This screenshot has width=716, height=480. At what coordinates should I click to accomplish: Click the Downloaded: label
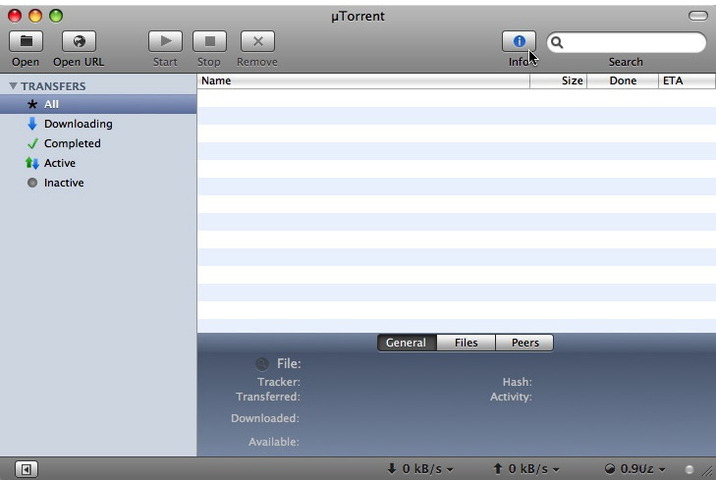(x=265, y=418)
